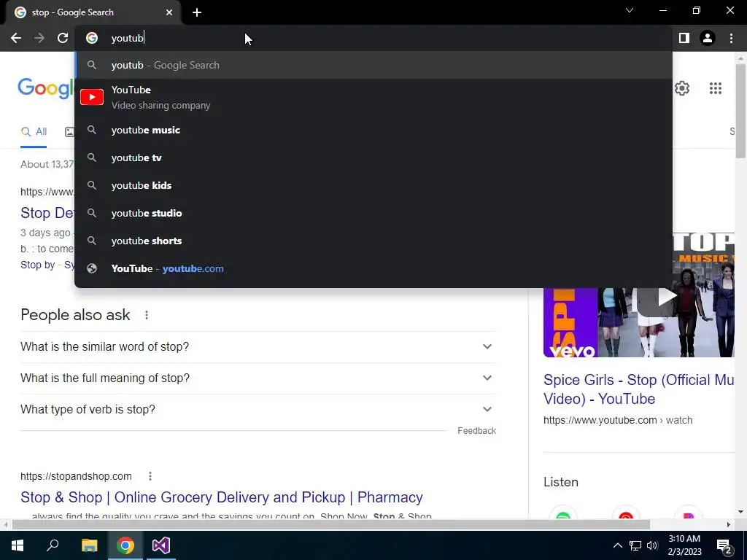Open the People also ask options dots

click(x=147, y=315)
